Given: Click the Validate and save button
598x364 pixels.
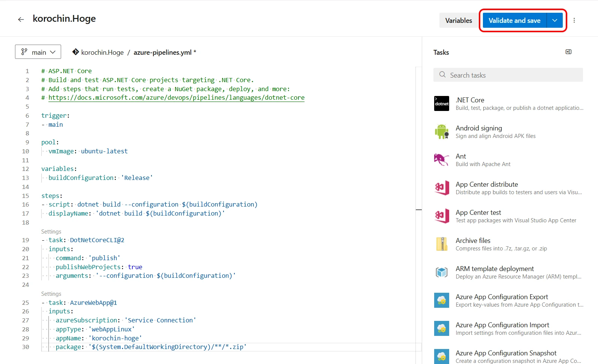Looking at the screenshot, I should coord(514,21).
